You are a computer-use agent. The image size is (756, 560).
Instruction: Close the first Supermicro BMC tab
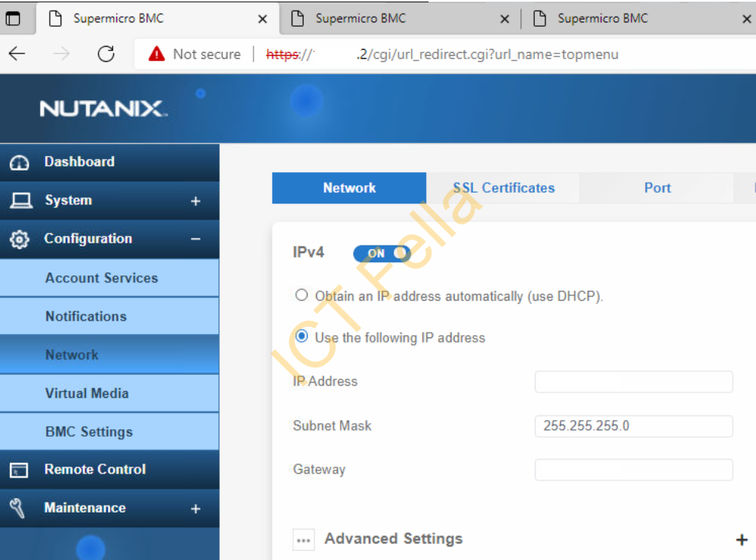tap(262, 19)
